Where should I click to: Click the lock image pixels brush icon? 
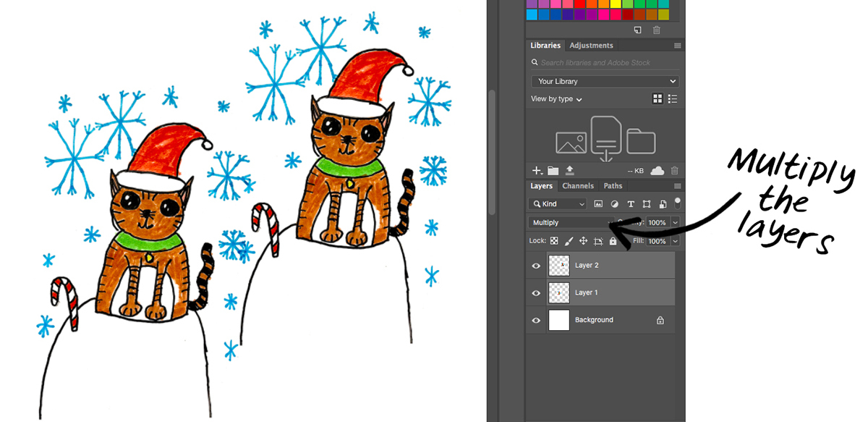pos(569,241)
